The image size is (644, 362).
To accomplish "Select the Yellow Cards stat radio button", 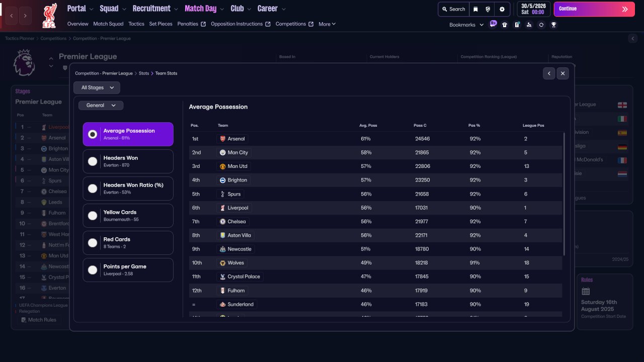I will (93, 216).
